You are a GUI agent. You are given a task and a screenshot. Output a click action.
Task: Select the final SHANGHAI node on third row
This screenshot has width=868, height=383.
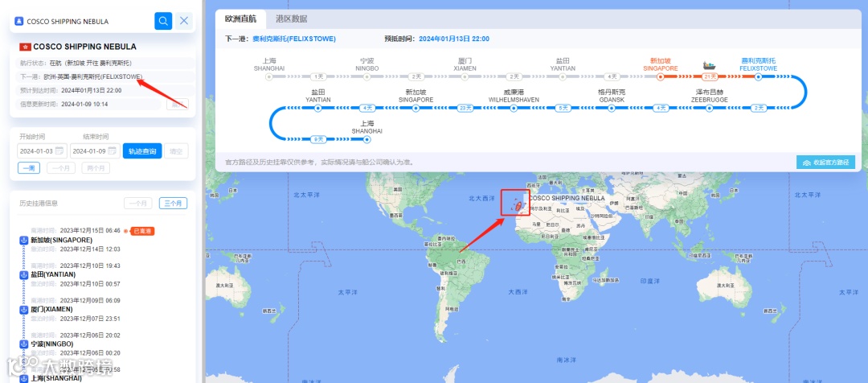366,140
